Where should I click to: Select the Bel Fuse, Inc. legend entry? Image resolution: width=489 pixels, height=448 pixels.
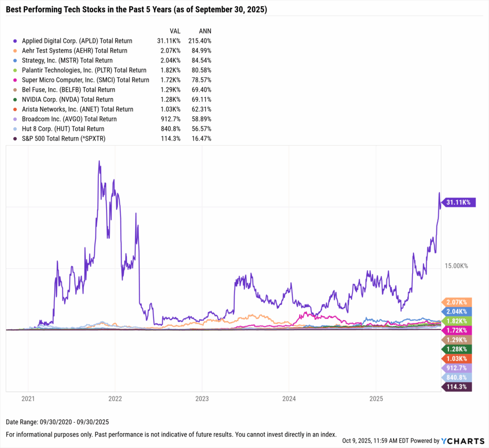(68, 90)
